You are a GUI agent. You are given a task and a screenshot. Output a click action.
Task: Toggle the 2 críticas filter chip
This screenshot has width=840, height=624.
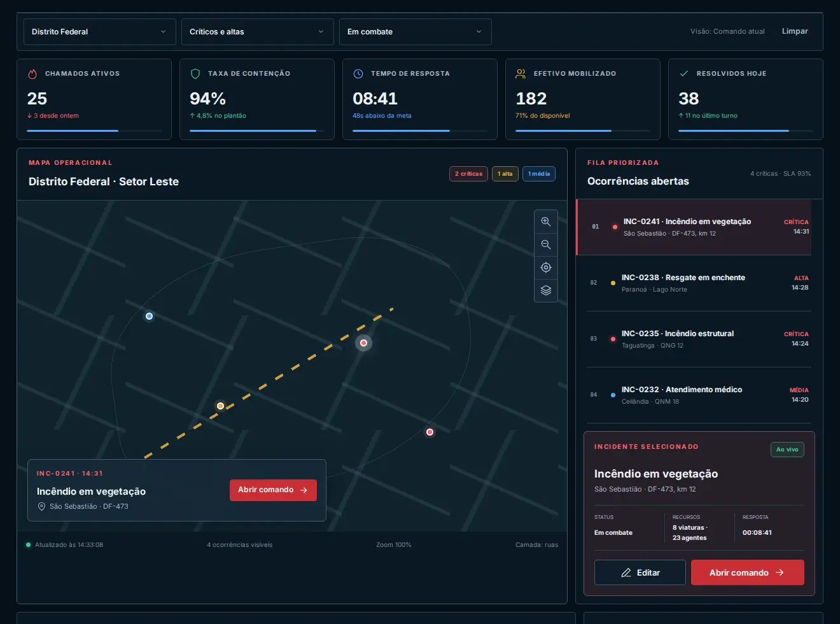(468, 174)
